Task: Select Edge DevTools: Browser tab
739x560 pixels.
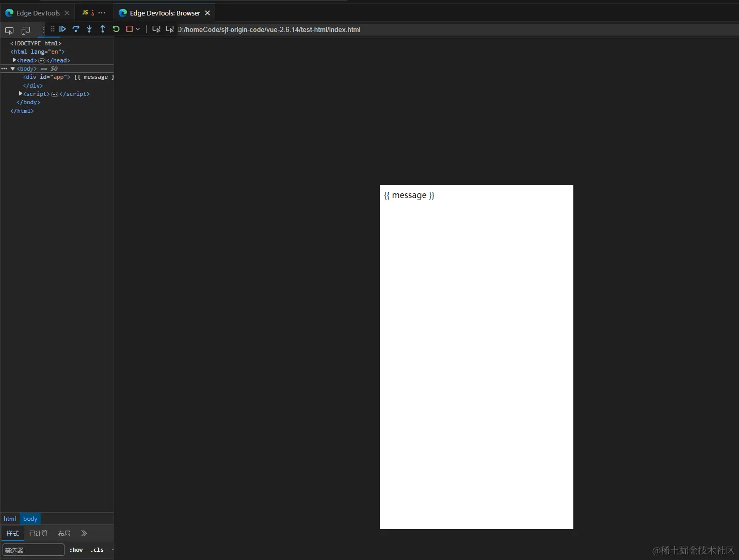Action: tap(165, 13)
